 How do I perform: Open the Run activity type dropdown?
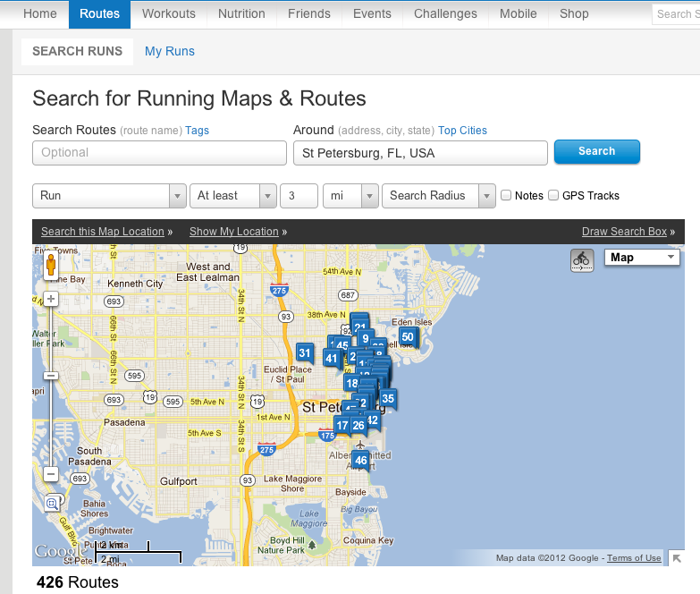point(108,196)
